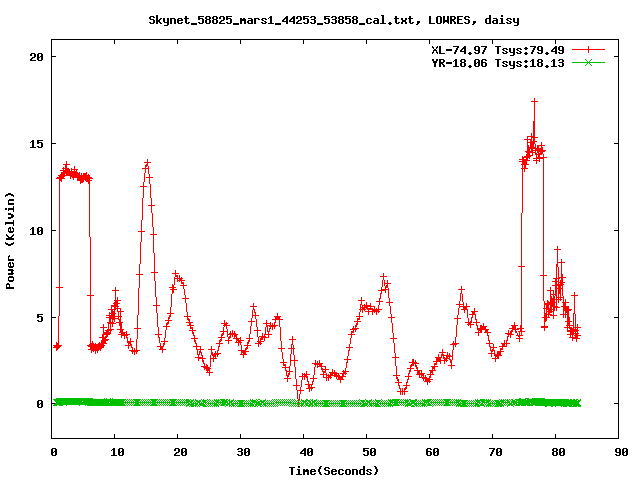Click x-axis tick label 30
Image resolution: width=640 pixels, height=480 pixels.
click(243, 452)
